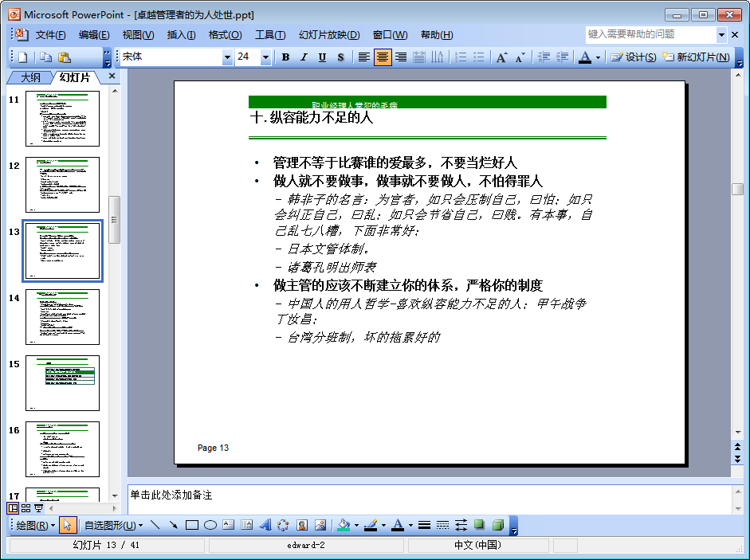Apply line color brush icon
This screenshot has width=750, height=560.
click(371, 525)
